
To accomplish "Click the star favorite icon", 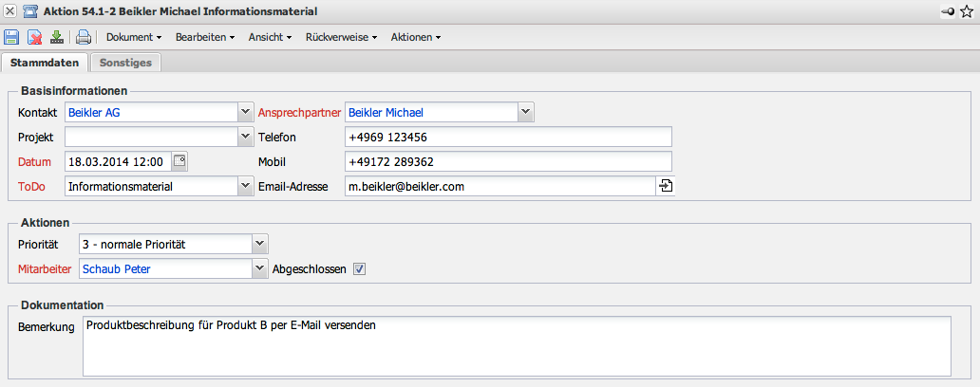I will 967,11.
